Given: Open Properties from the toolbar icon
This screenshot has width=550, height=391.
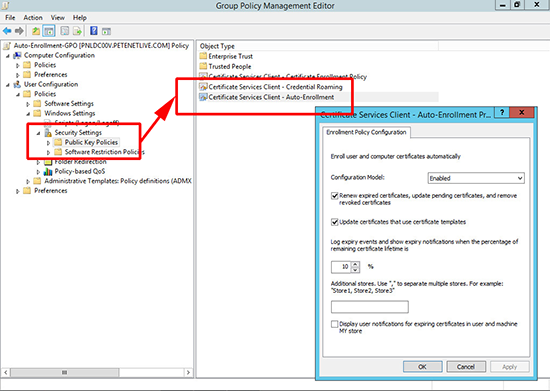Looking at the screenshot, I should pyautogui.click(x=65, y=31).
